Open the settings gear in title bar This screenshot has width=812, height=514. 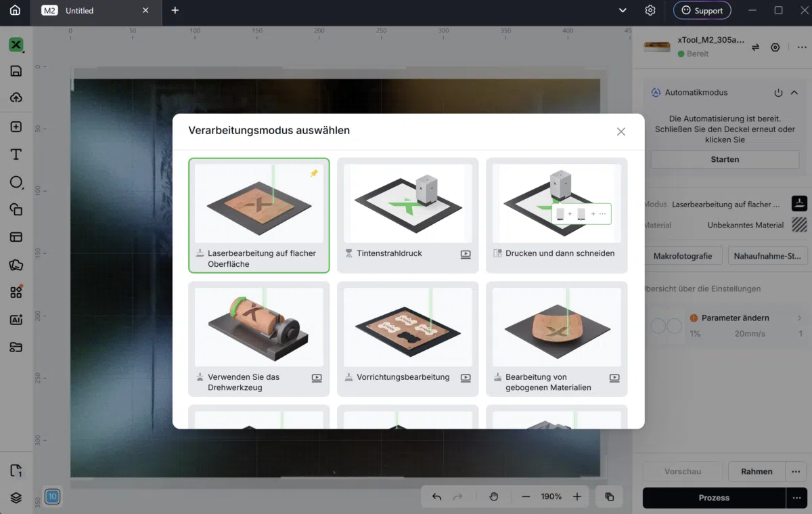650,10
